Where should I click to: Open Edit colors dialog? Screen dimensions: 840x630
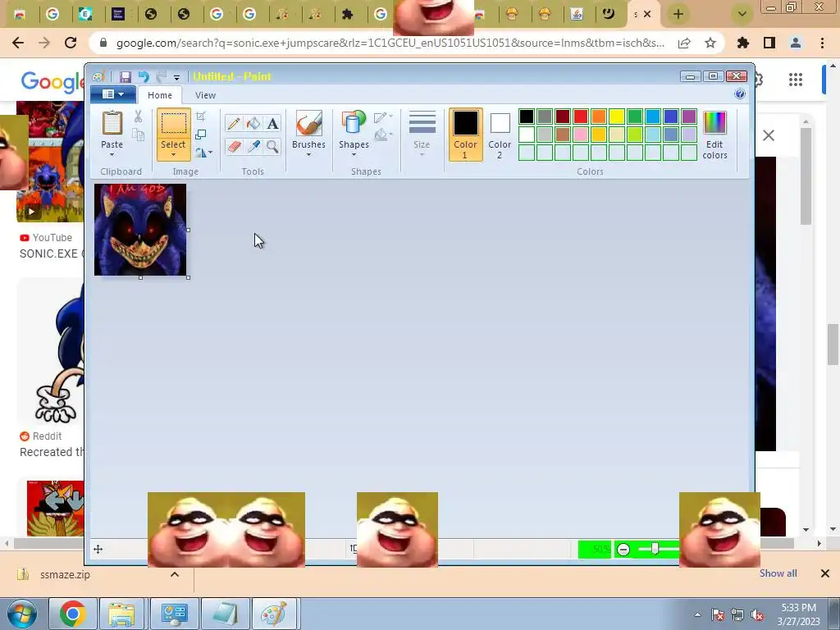click(714, 135)
